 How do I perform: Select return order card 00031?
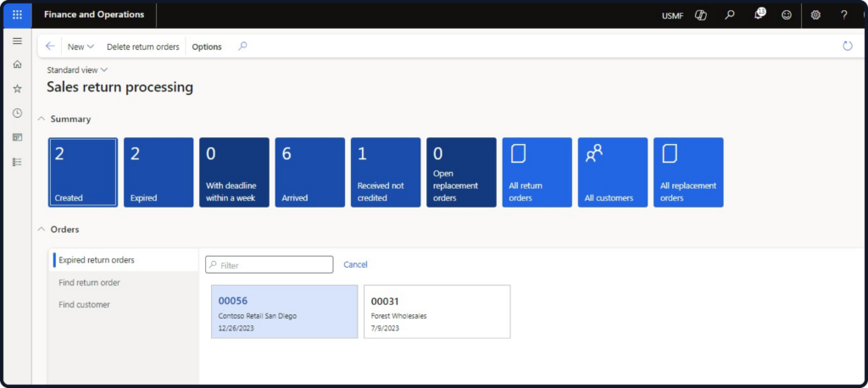click(437, 312)
